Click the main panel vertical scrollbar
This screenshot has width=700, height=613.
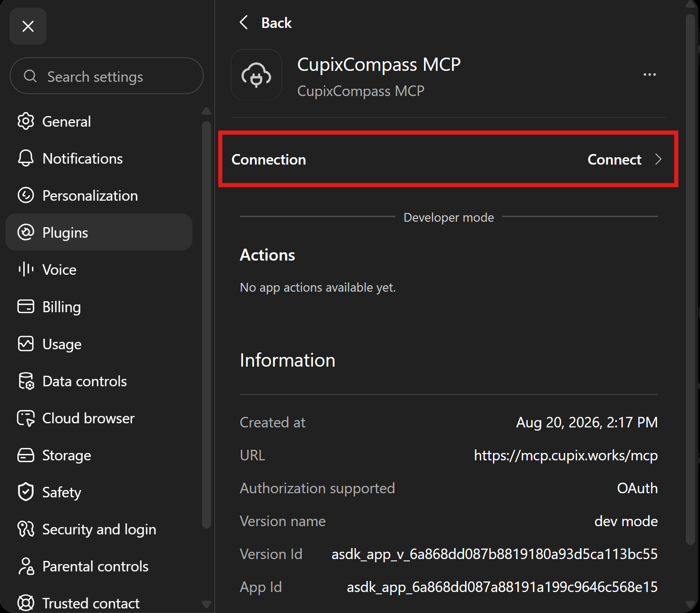click(690, 279)
